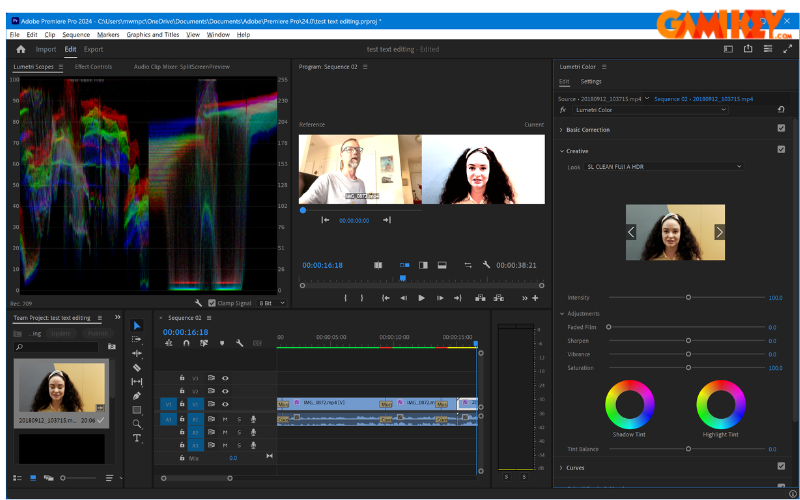Viewport: 800px width, 500px height.
Task: Open Timeline display settings wrench
Action: tap(239, 343)
